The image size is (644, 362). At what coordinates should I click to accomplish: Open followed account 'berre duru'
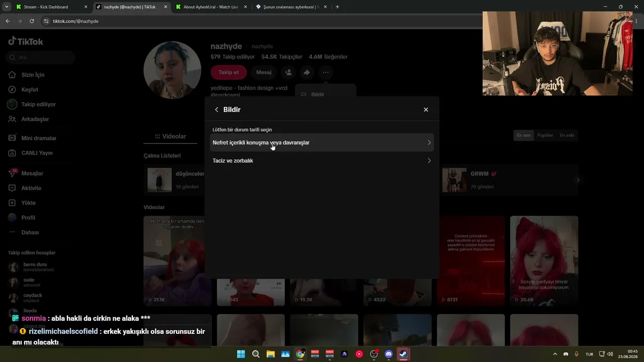click(35, 267)
